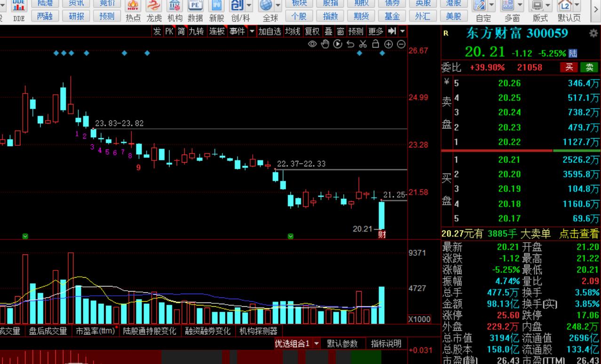Click green 卖 sell button
The height and width of the screenshot is (364, 601).
tap(589, 67)
